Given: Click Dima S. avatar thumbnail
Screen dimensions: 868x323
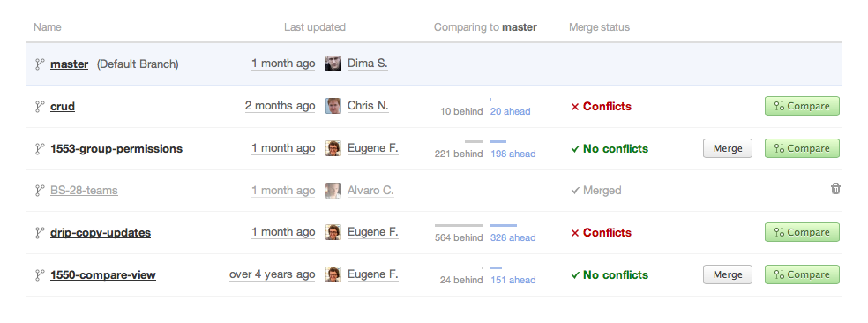Looking at the screenshot, I should [333, 64].
